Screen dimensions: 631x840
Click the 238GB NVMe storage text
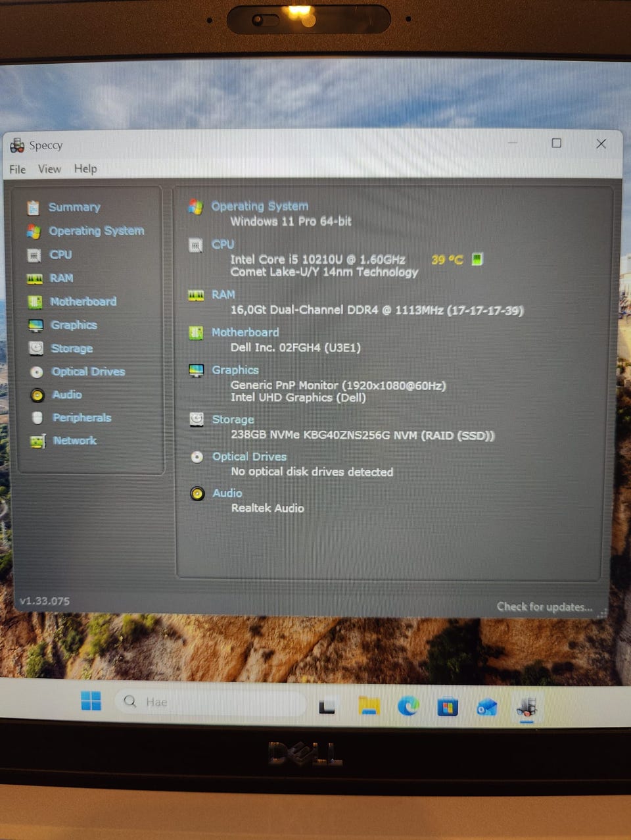(x=363, y=435)
